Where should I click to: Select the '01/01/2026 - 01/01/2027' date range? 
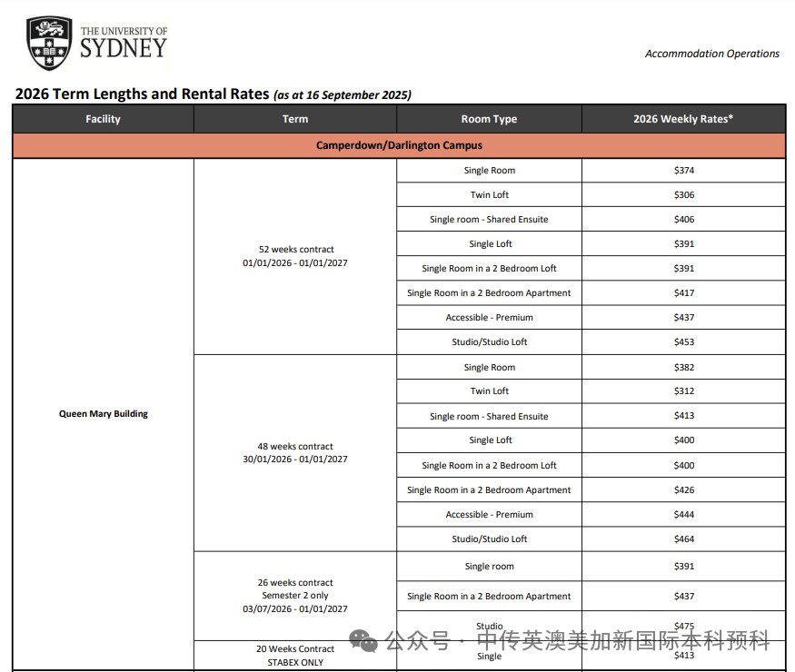click(295, 263)
